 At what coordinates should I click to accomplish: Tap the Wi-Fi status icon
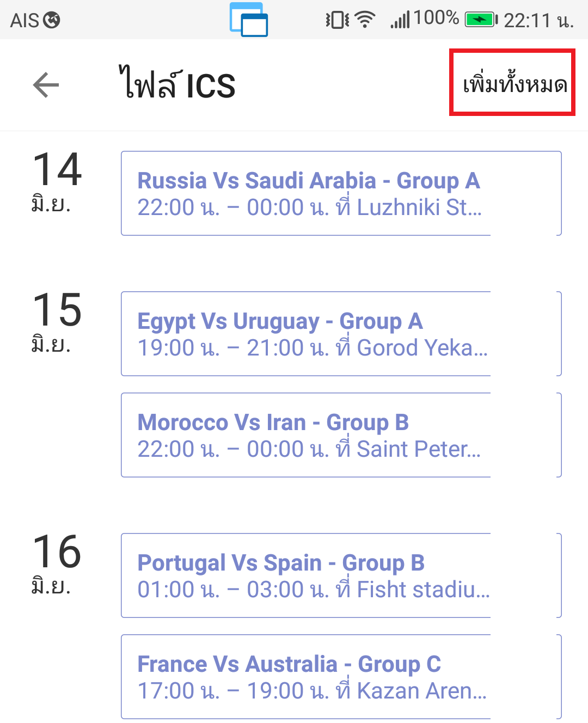[365, 20]
